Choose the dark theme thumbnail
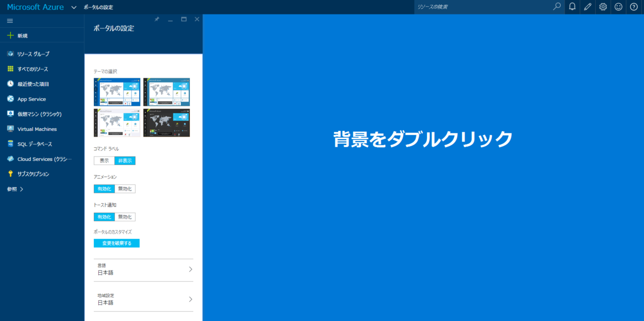This screenshot has width=644, height=321. (x=166, y=123)
